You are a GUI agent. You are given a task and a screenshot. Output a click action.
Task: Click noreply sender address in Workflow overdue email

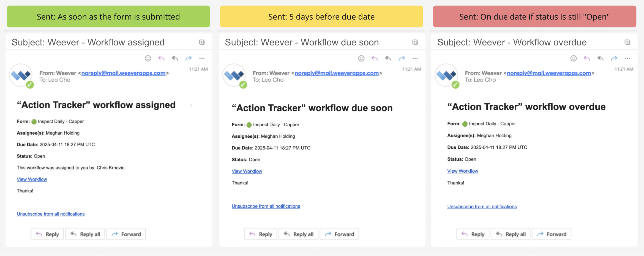[549, 73]
